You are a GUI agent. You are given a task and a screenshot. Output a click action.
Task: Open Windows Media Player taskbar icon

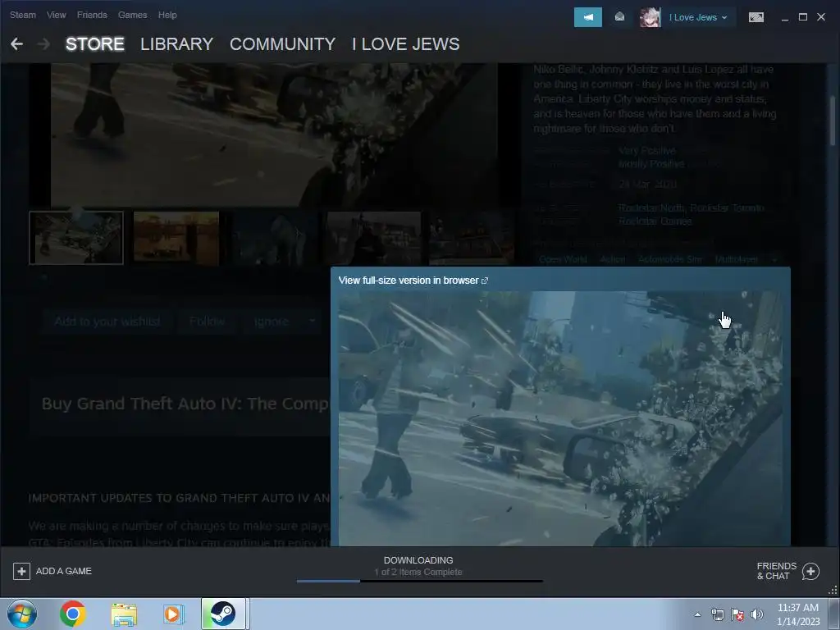click(x=173, y=614)
